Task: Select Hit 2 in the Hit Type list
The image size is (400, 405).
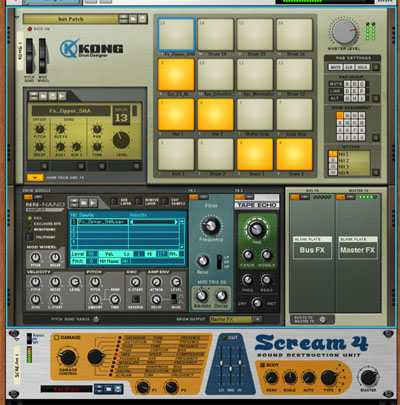Action: coord(333,160)
